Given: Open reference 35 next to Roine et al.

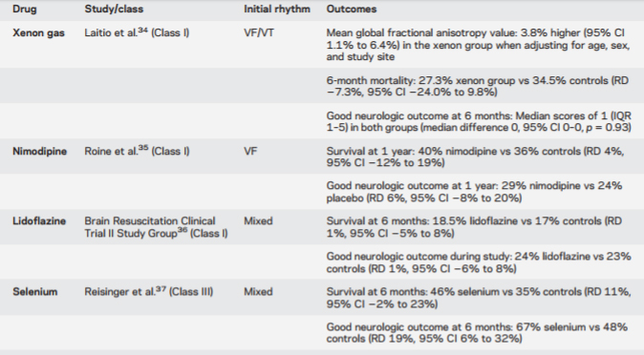Looking at the screenshot, I should pyautogui.click(x=143, y=148).
